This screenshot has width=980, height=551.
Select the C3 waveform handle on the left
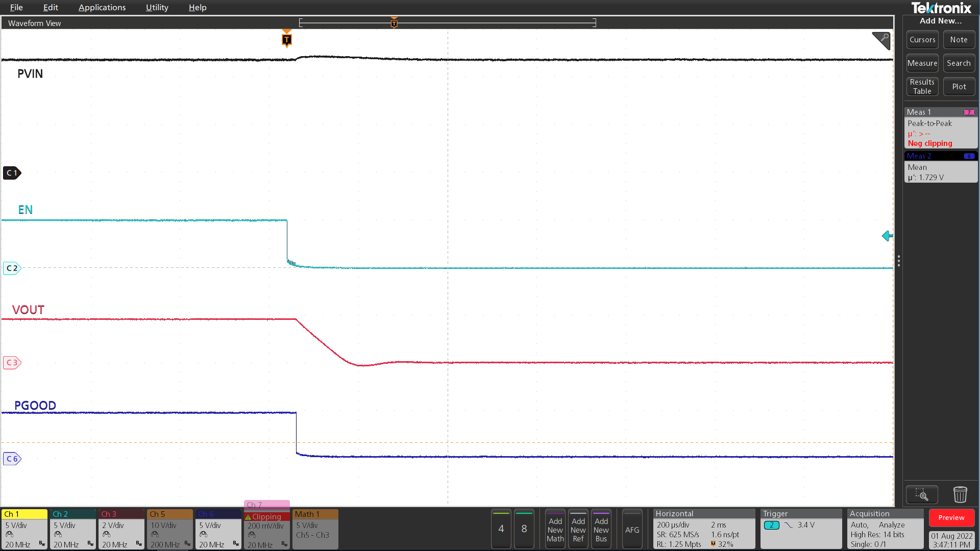tap(12, 363)
